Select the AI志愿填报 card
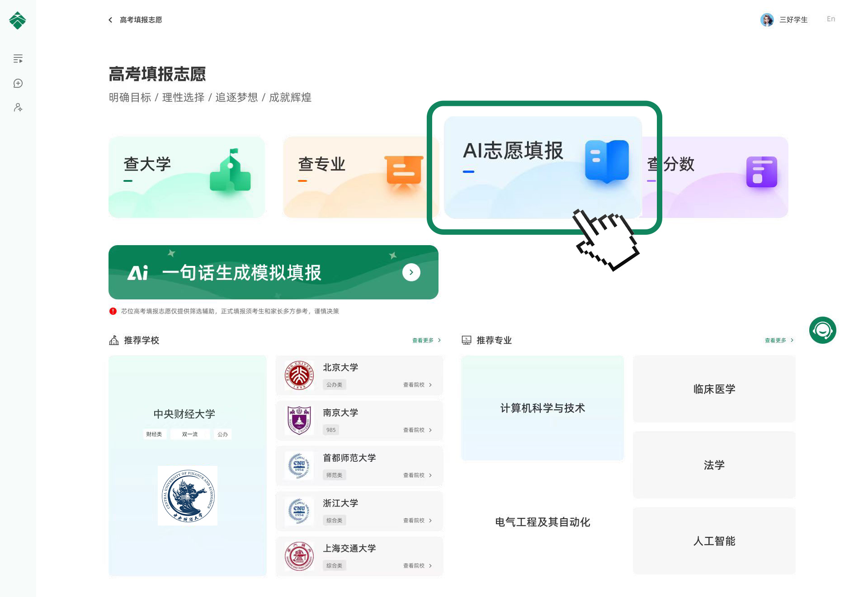 [x=542, y=167]
